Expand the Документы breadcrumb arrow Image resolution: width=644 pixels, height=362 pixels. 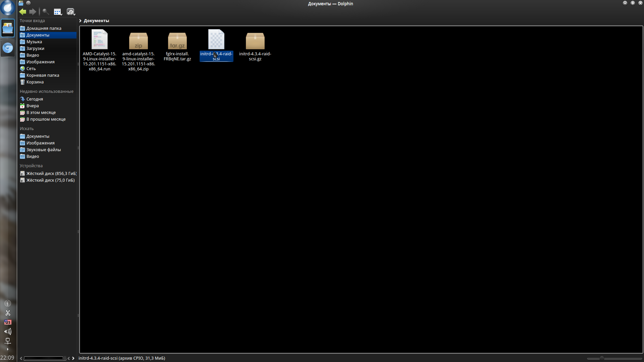pos(80,21)
